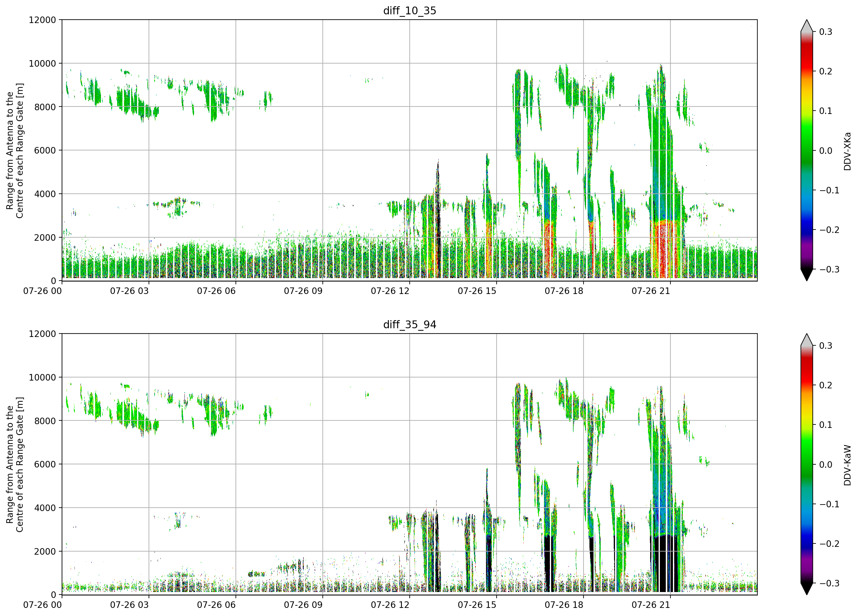Click the 0.1 tick on the DDV-XKa colorbar
Viewport: 858px width, 616px height.
(826, 111)
